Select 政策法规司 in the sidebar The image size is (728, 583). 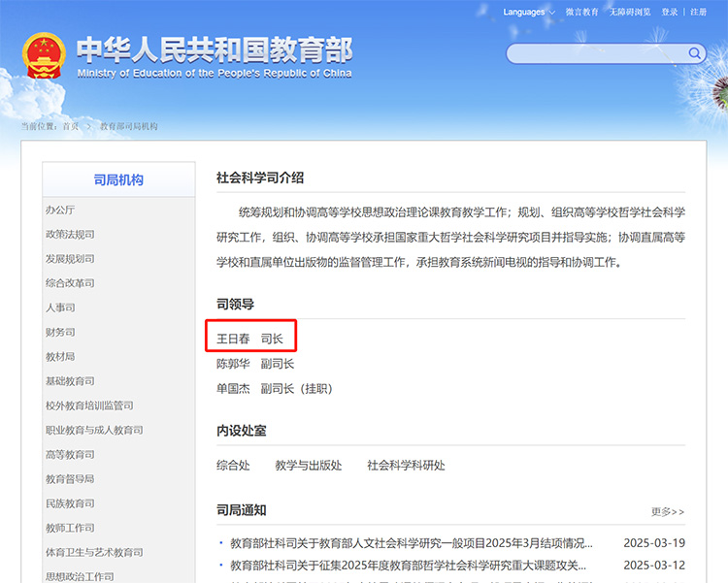pyautogui.click(x=70, y=234)
